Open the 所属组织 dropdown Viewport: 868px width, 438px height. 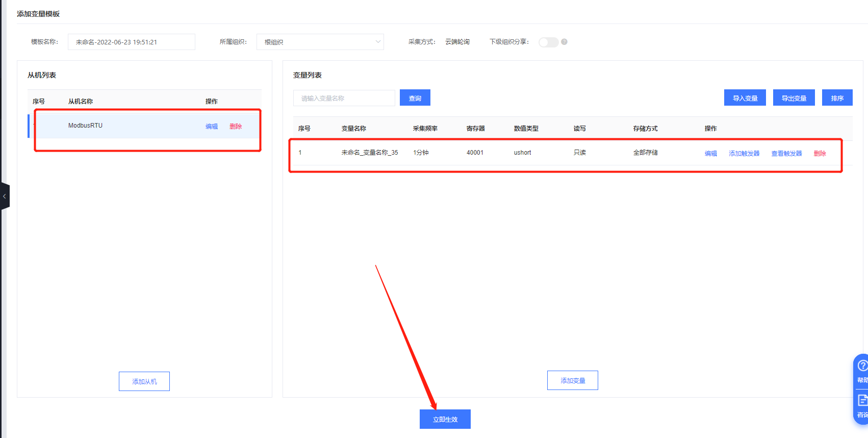320,42
